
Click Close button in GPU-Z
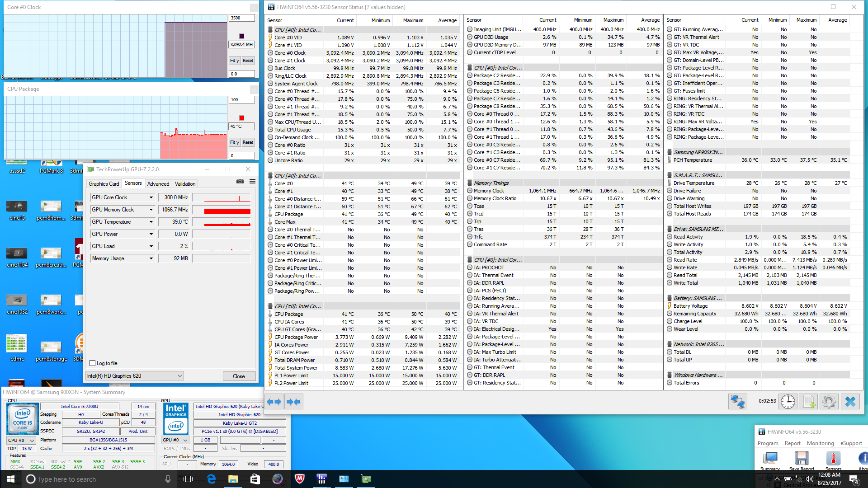pos(239,376)
